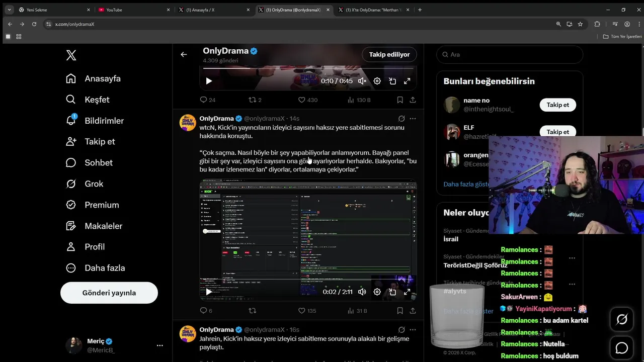Open Grok explain icon on wtcN post

pos(401,119)
